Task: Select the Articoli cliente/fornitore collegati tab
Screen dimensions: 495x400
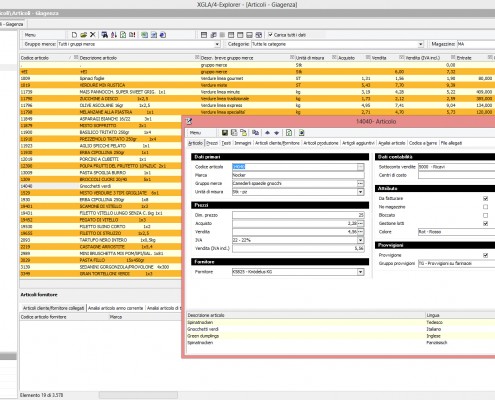Action: (x=53, y=308)
